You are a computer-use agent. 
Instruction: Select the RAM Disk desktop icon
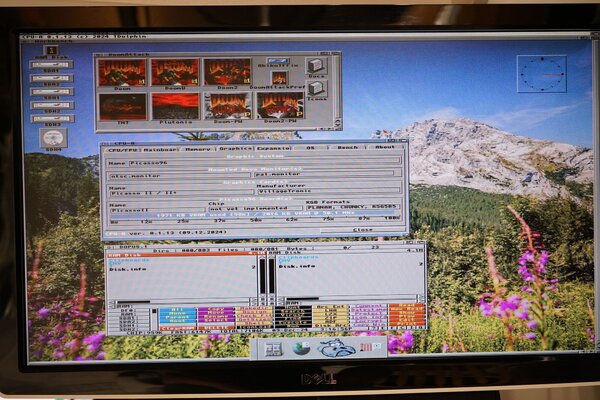pos(51,50)
